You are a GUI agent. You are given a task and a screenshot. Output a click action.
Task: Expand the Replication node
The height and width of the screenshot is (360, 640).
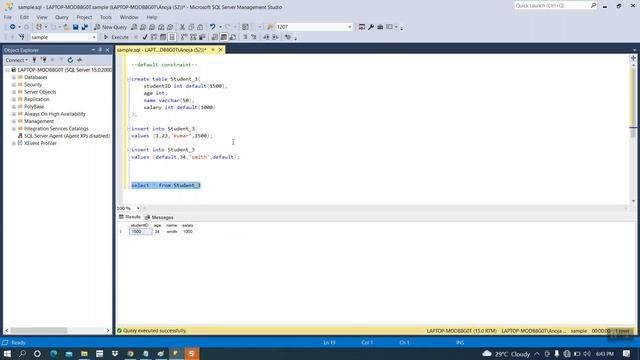pos(14,99)
